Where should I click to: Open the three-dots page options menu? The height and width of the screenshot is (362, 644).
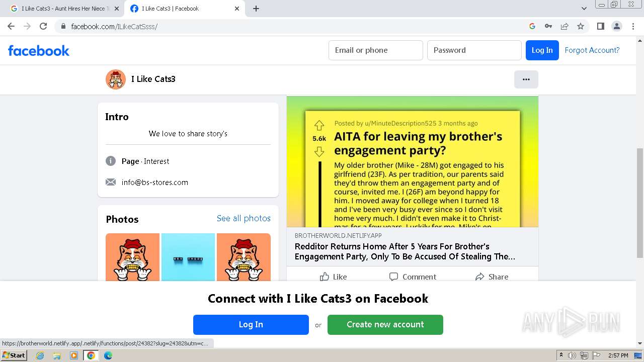tap(526, 79)
